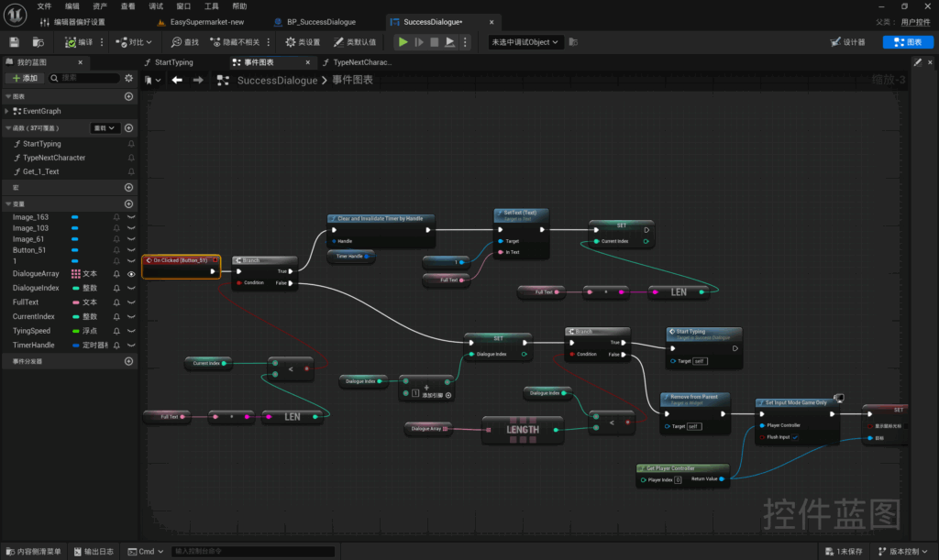
Task: Open the Cmd console type dropdown
Action: click(146, 552)
